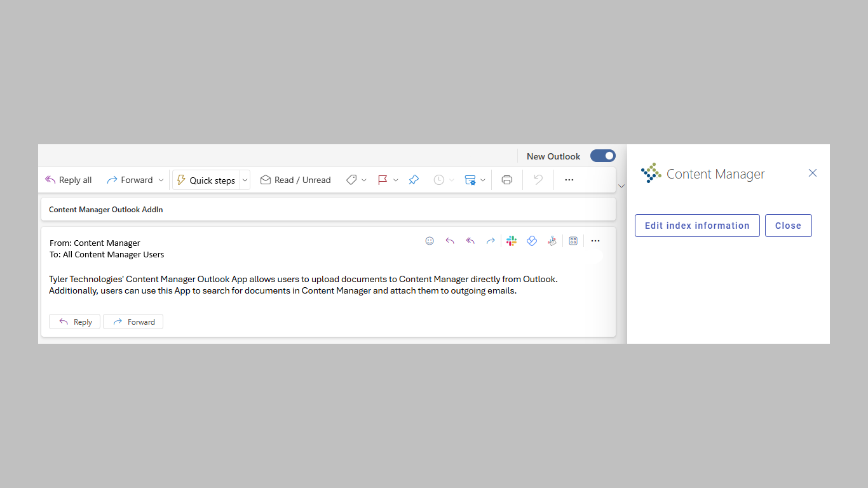Close the Content Manager pane with X
Viewport: 868px width, 488px height.
pyautogui.click(x=813, y=173)
